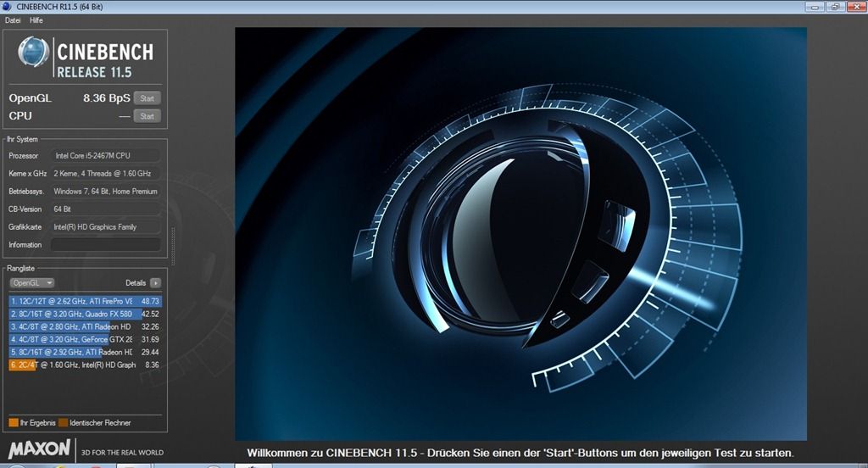Viewport: 868px width, 468px height.
Task: Click the Prozessor field Intel Core i5-2467M
Action: [106, 156]
